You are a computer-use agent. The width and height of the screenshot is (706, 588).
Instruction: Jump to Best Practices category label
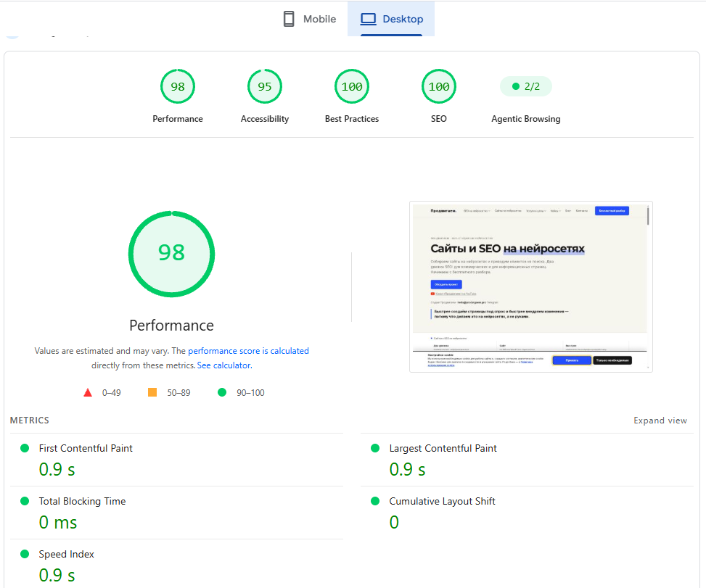point(352,119)
